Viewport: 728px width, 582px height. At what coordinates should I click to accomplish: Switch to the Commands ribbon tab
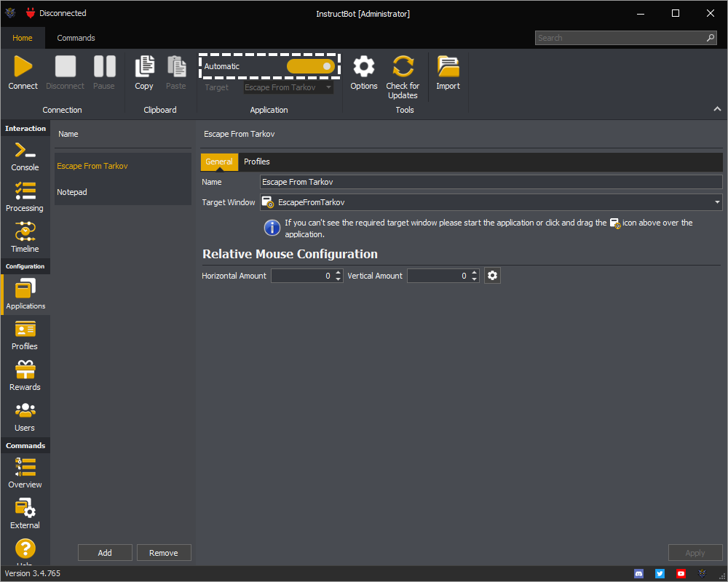click(76, 38)
